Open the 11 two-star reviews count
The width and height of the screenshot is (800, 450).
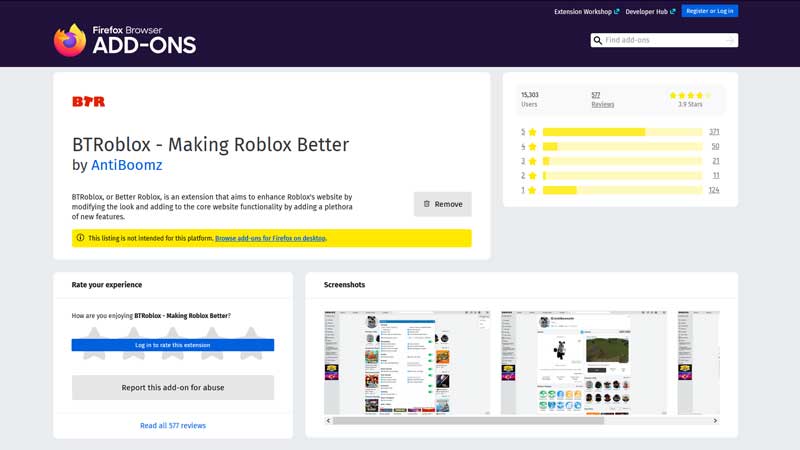coord(716,176)
